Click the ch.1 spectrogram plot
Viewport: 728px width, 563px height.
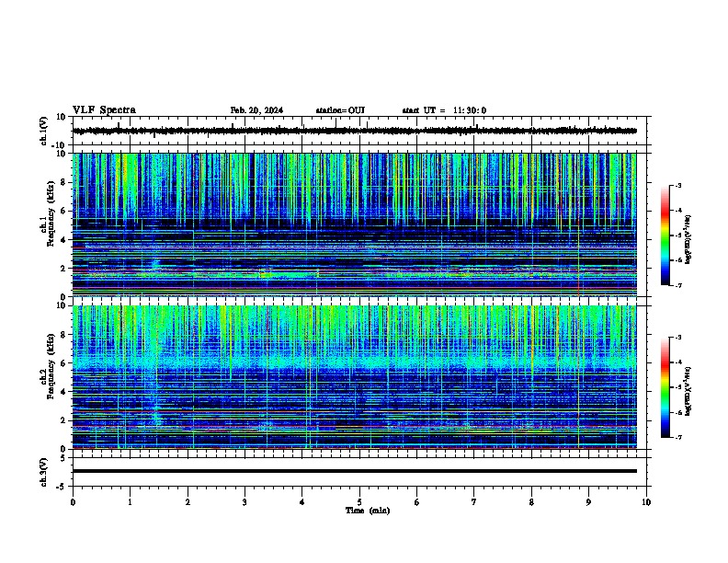coord(355,224)
